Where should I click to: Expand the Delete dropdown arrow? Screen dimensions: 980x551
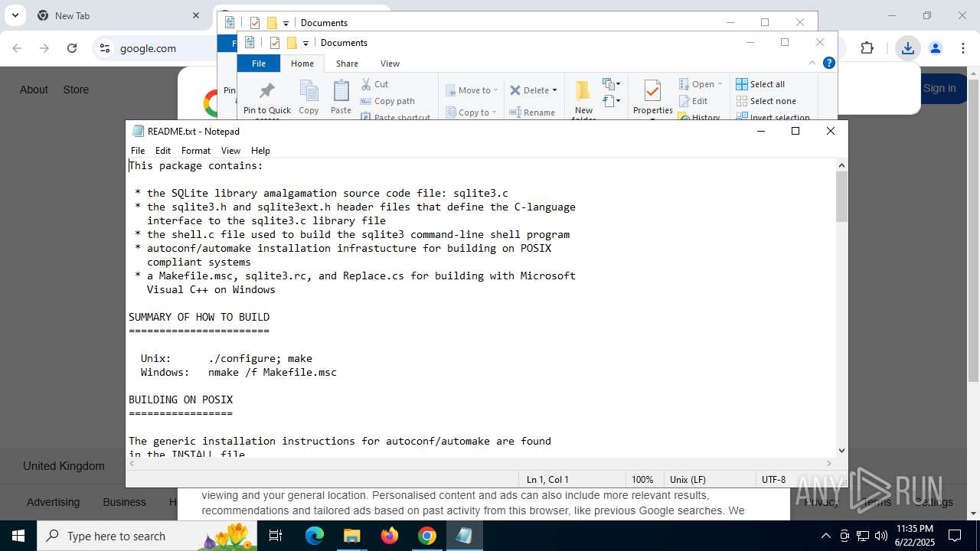point(554,90)
